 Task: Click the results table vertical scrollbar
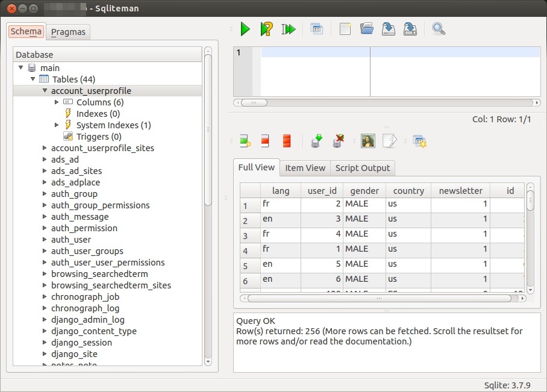(530, 238)
